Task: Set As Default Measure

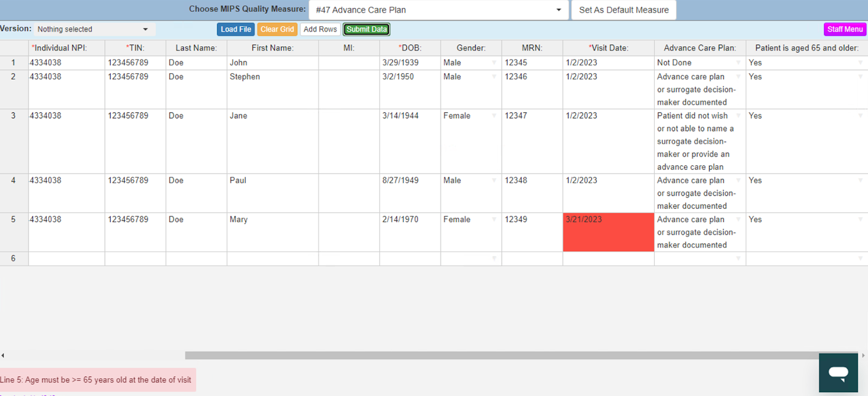Action: [623, 10]
